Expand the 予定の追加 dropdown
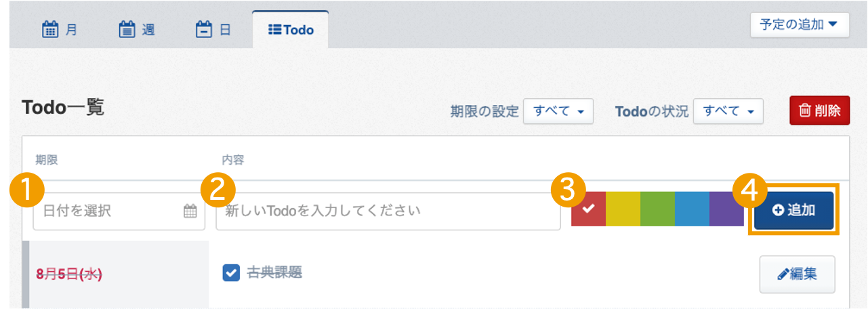 (800, 25)
